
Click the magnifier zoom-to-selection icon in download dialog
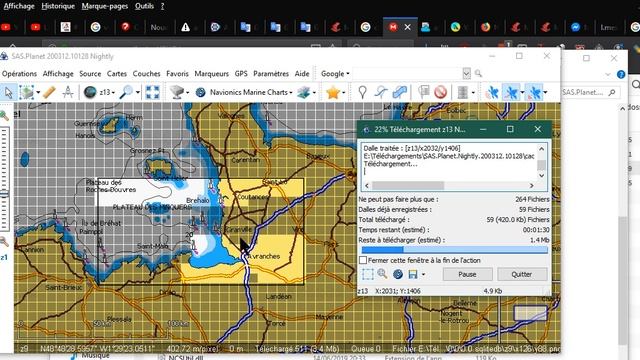click(x=382, y=274)
